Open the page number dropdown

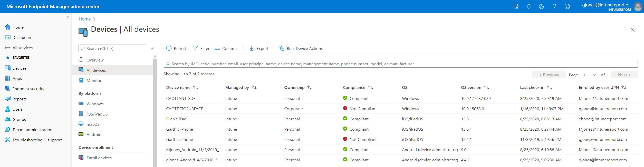point(589,75)
